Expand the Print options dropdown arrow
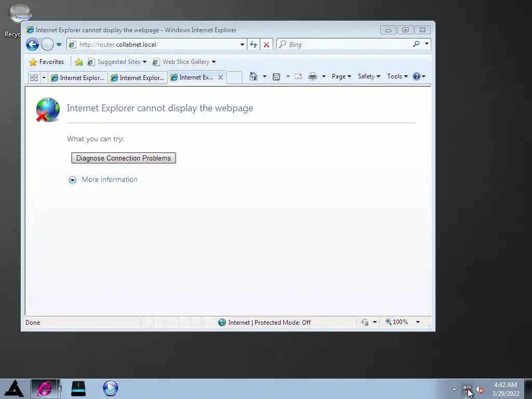532x399 pixels. (x=324, y=77)
